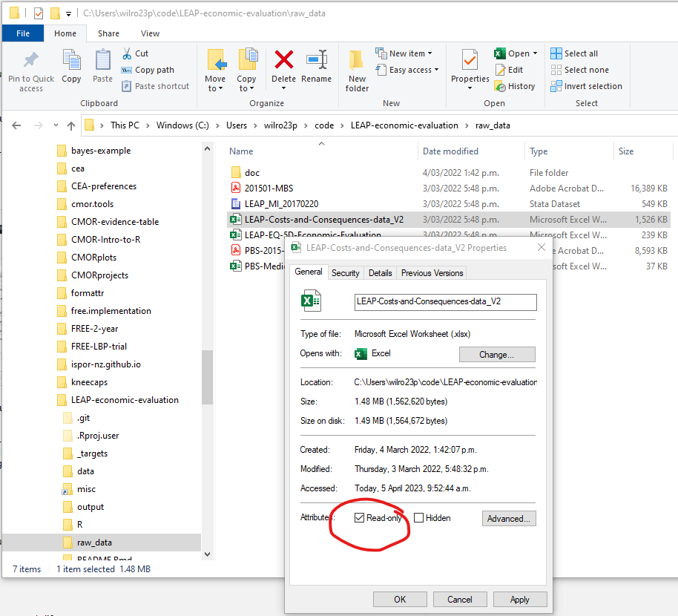The height and width of the screenshot is (616, 678).
Task: Open the Easy access dropdown
Action: click(x=407, y=70)
